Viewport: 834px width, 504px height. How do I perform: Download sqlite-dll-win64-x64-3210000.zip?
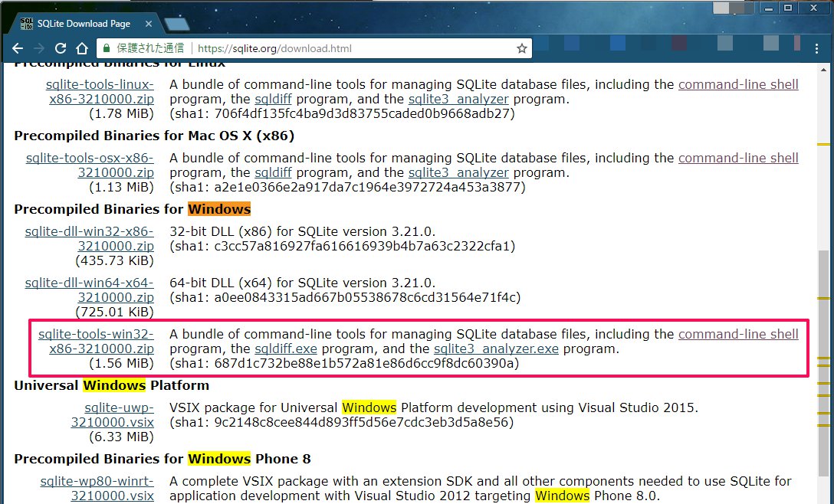[89, 290]
